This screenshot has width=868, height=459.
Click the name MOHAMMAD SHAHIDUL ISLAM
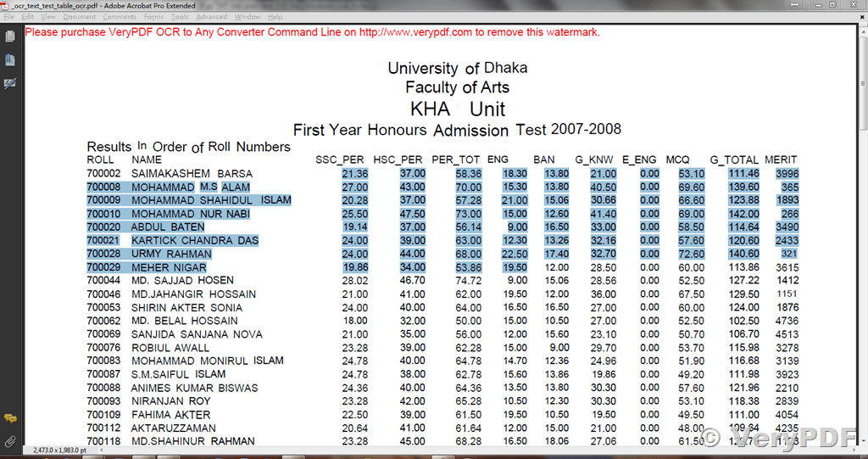click(x=211, y=200)
